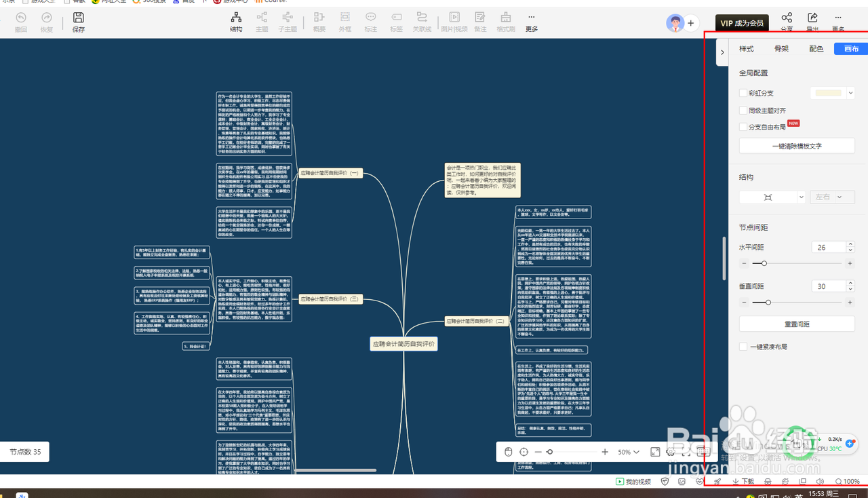Switch to the 骨架 tab
The image size is (868, 498).
[x=781, y=49]
